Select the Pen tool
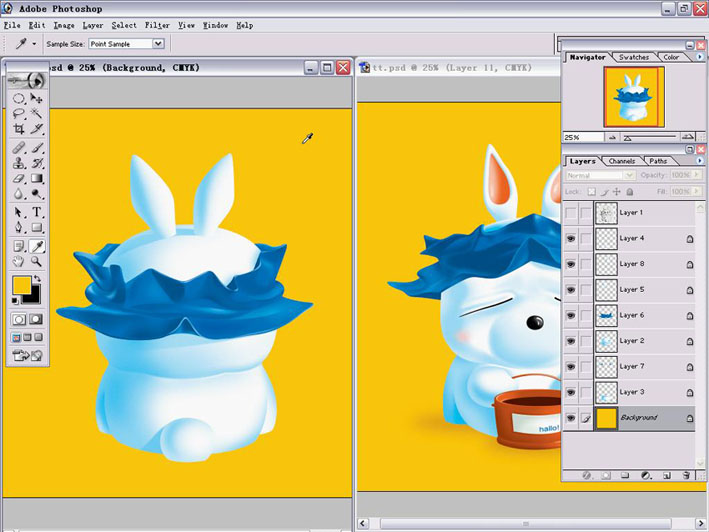Image resolution: width=709 pixels, height=532 pixels. [x=19, y=227]
